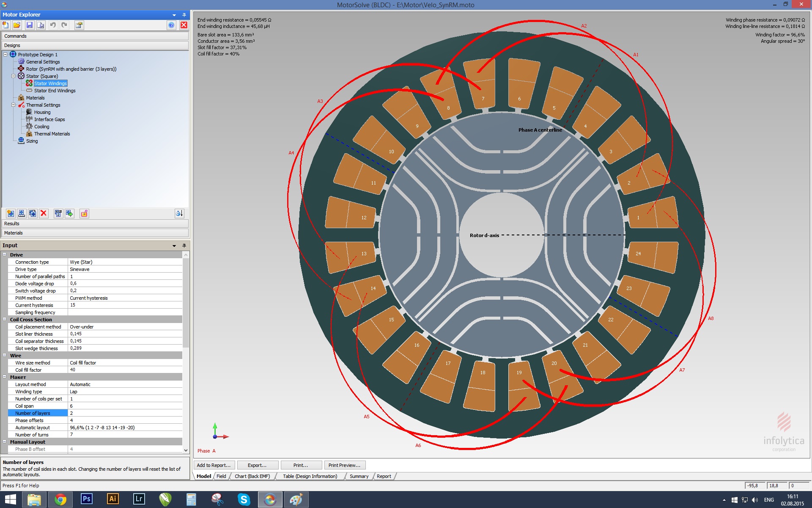Delete the design with the red X icon
Viewport: 812px width, 508px height.
[44, 213]
